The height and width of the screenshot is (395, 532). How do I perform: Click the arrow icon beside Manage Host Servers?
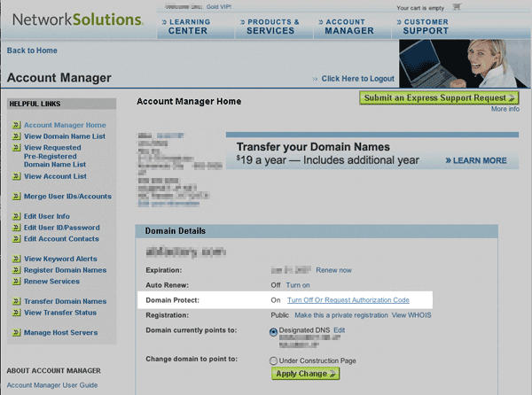click(x=16, y=332)
